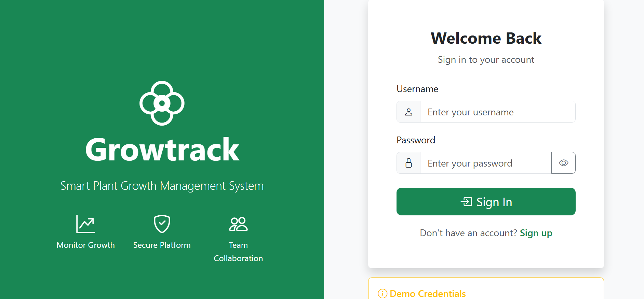Open the Sign up link
Screen dimensions: 644x299
[x=536, y=233]
